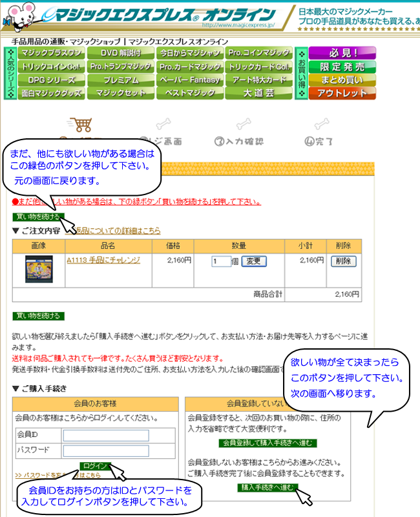Image resolution: width=420 pixels, height=517 pixels.
Task: Click the quantity input field
Action: point(221,262)
